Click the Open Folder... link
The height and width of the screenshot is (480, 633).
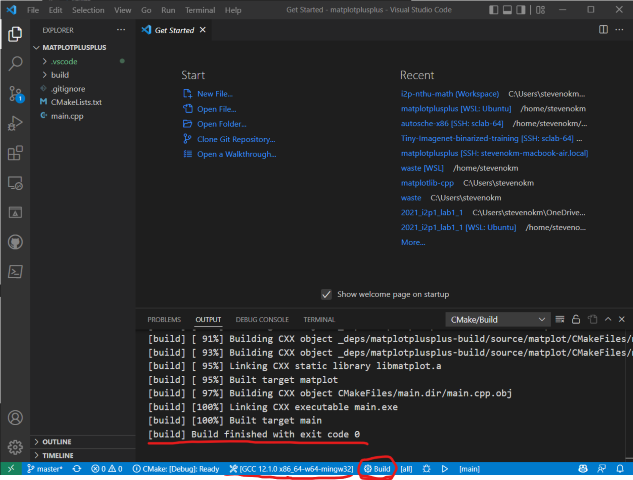[x=222, y=124]
